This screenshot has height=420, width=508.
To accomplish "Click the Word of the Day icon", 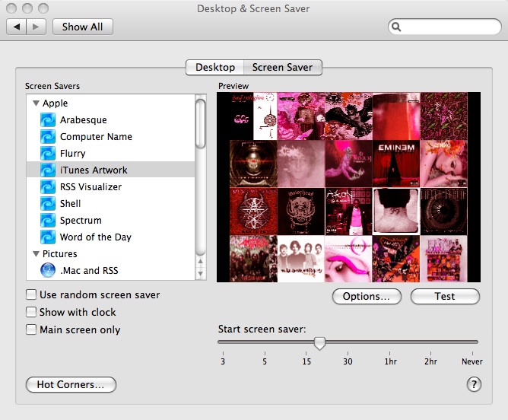I will pyautogui.click(x=48, y=237).
